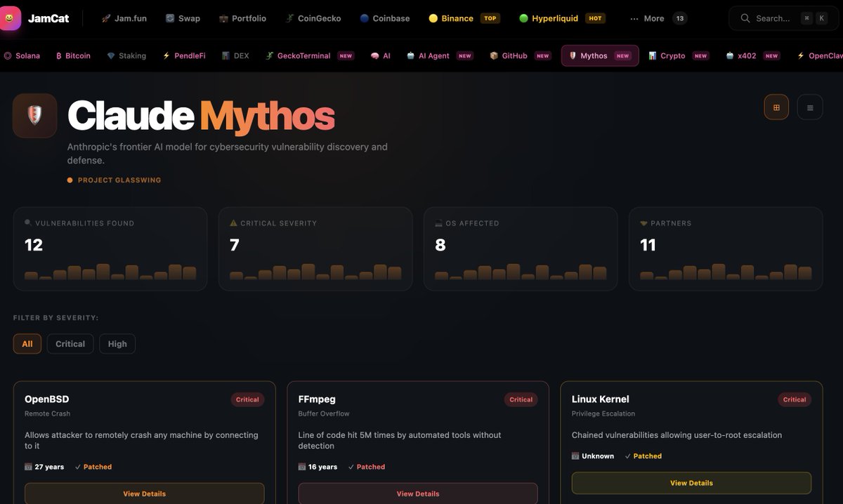Open Binance with TOP badge

click(464, 18)
